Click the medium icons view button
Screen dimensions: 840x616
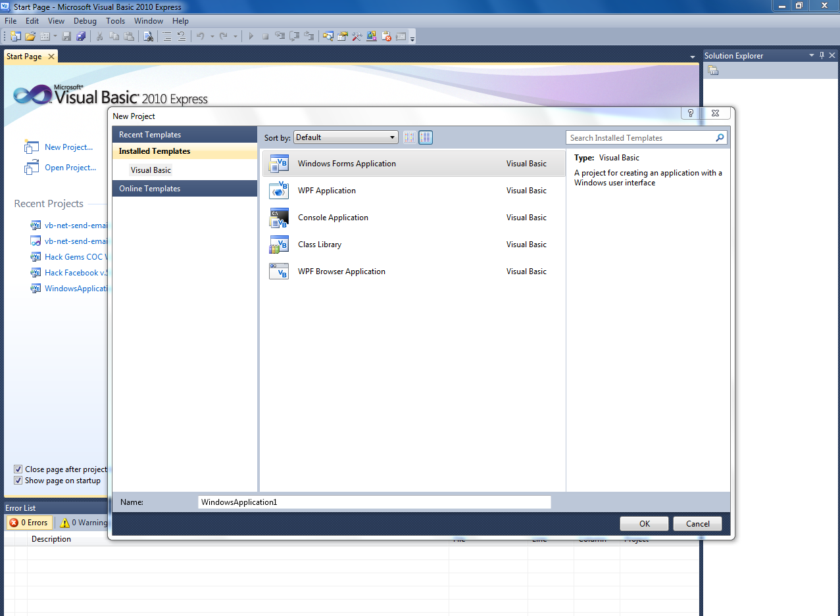426,137
